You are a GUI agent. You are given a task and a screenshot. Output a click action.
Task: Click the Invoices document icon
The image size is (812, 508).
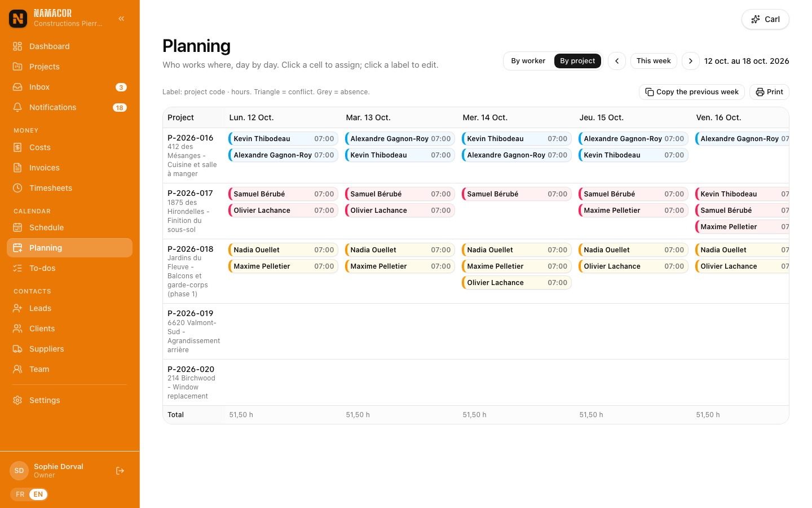click(17, 168)
